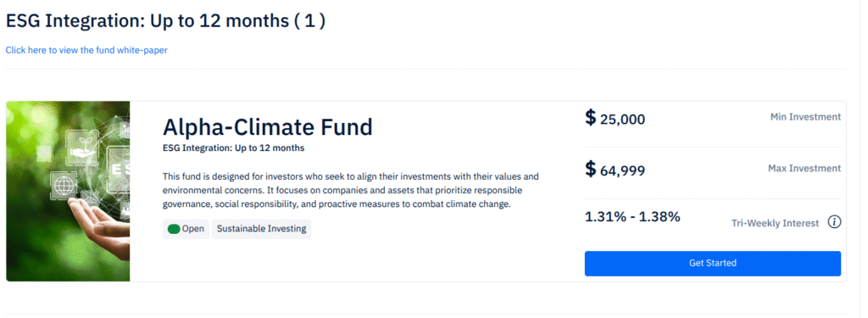Click the Max Investment label
This screenshot has width=868, height=318.
(x=804, y=169)
